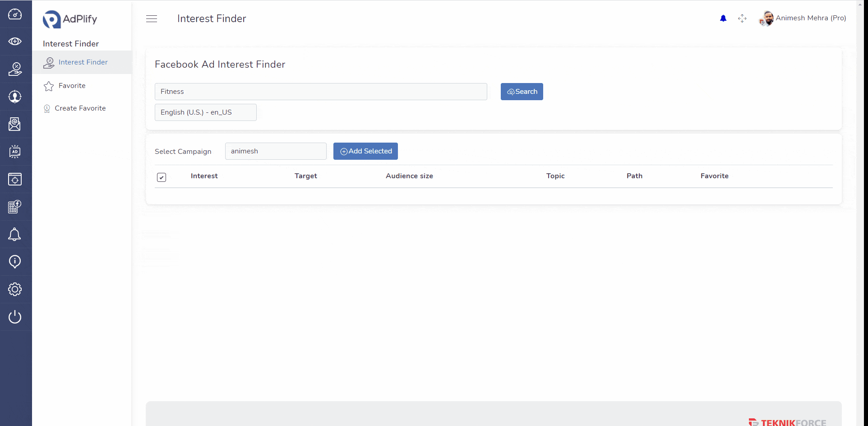Screen dimensions: 868x426
Task: Go to the Favorite menu item
Action: coord(72,86)
